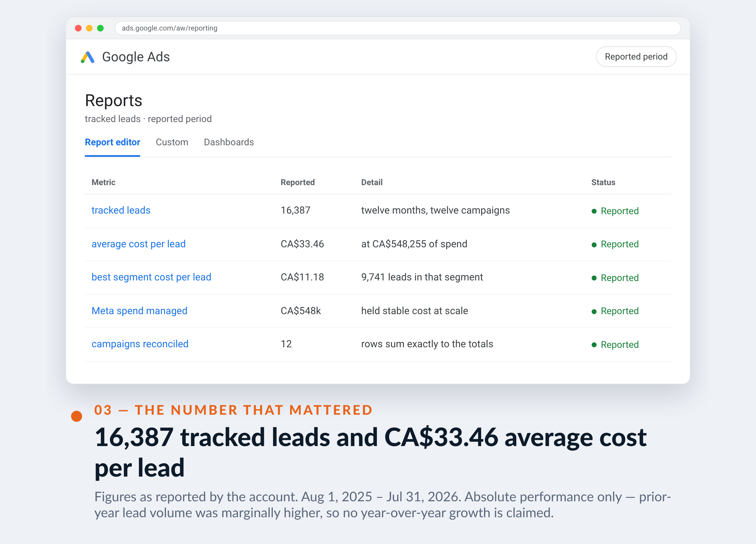Screen dimensions: 756x544
Task: Switch to the Report editor tab
Action: click(x=112, y=142)
